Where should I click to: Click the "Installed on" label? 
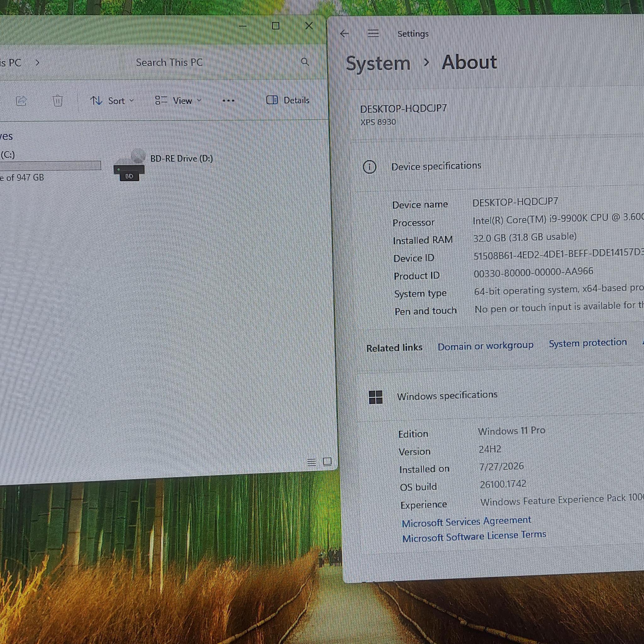pos(424,469)
